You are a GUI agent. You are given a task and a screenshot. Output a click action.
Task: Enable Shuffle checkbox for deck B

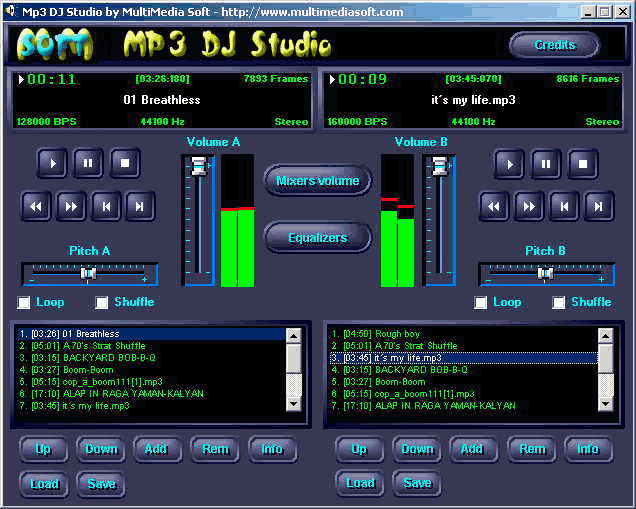point(559,302)
